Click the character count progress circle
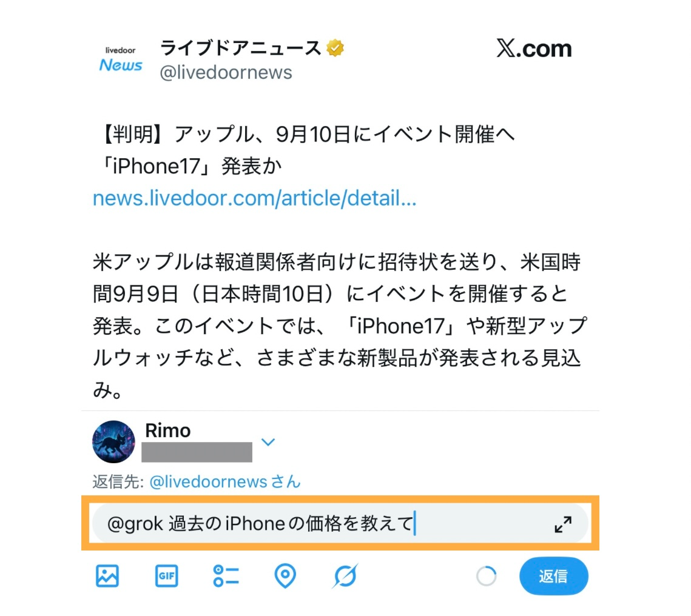The image size is (691, 616). [x=487, y=576]
